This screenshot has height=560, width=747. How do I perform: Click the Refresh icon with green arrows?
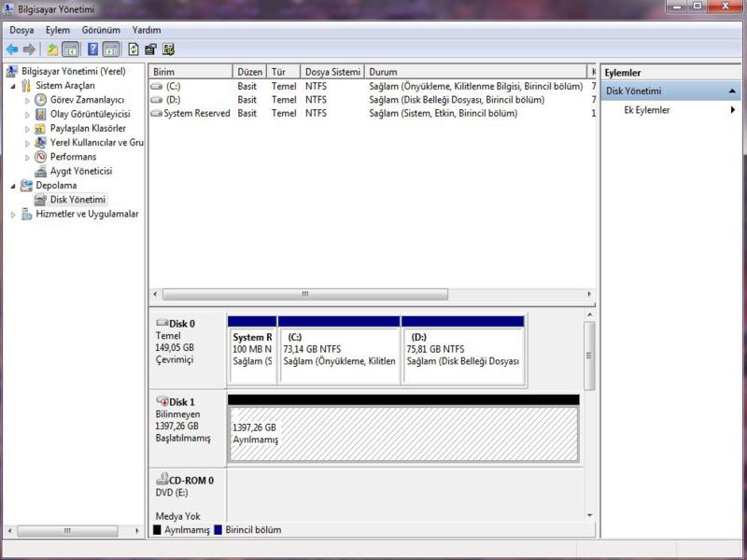134,49
